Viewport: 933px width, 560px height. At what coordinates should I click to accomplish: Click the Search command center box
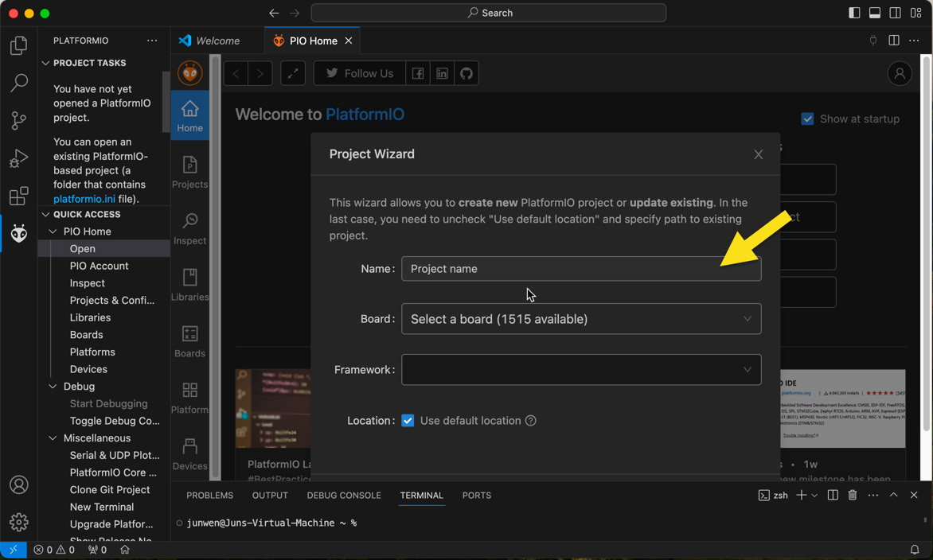[x=489, y=13]
